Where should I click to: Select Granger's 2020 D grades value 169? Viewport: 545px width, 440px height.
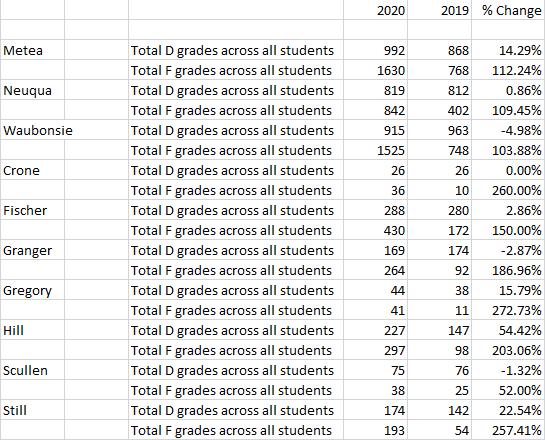tap(375, 250)
